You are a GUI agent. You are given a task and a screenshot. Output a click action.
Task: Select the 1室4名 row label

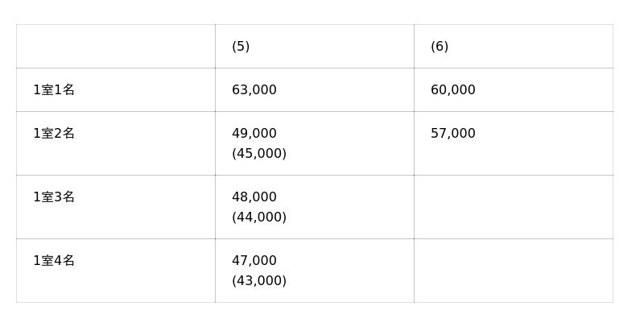pyautogui.click(x=54, y=261)
